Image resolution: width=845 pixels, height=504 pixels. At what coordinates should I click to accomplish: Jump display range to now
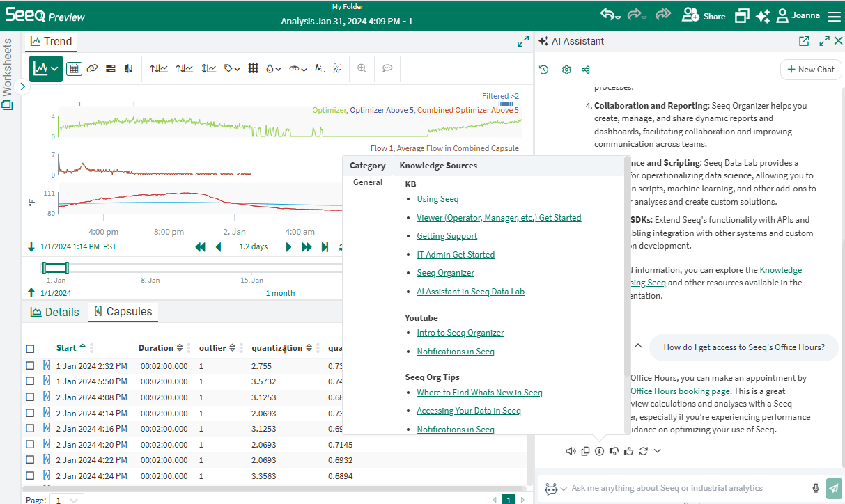[325, 246]
